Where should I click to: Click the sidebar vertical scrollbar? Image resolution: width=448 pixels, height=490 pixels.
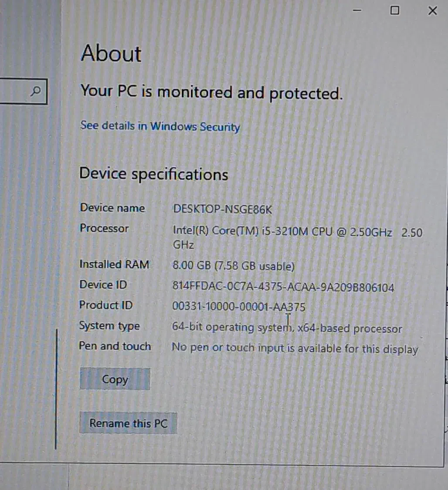pos(56,389)
